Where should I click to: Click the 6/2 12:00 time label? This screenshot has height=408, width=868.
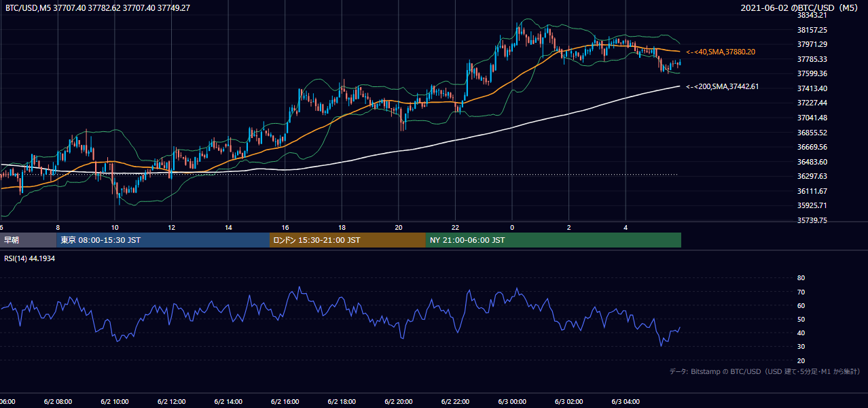(x=172, y=402)
